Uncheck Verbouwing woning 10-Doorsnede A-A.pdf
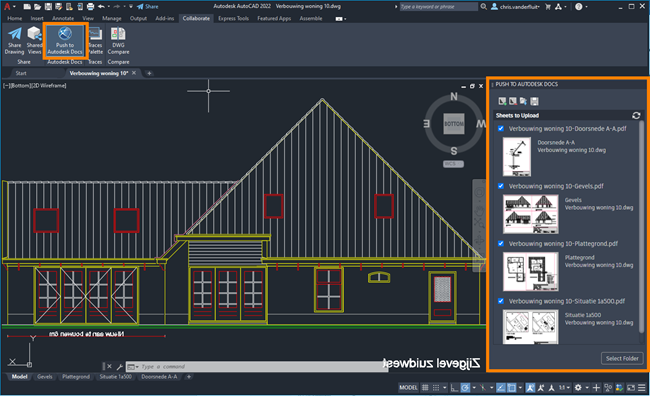Screen dimensions: 650x396 point(501,129)
